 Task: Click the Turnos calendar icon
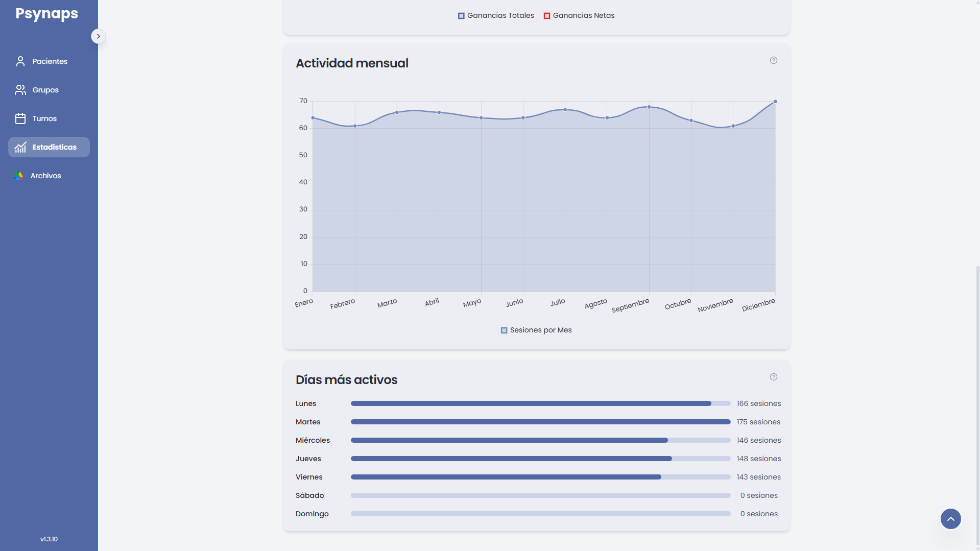[x=20, y=118]
